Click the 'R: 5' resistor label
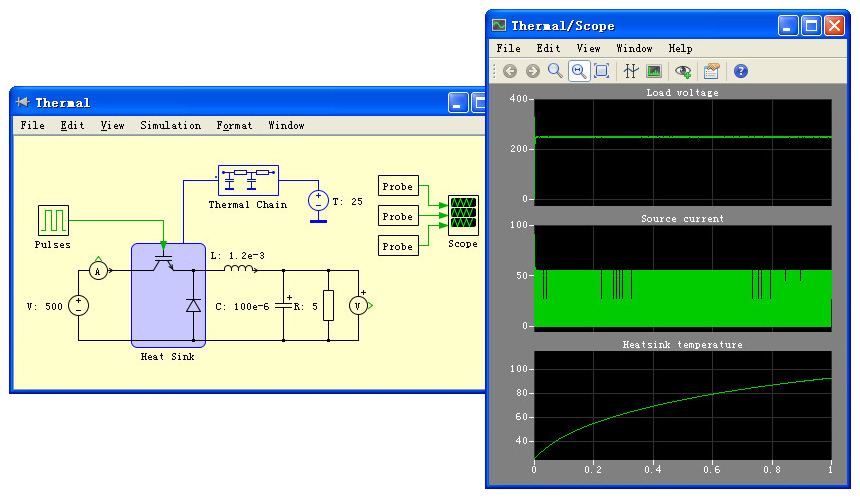This screenshot has width=860, height=500. [x=305, y=306]
